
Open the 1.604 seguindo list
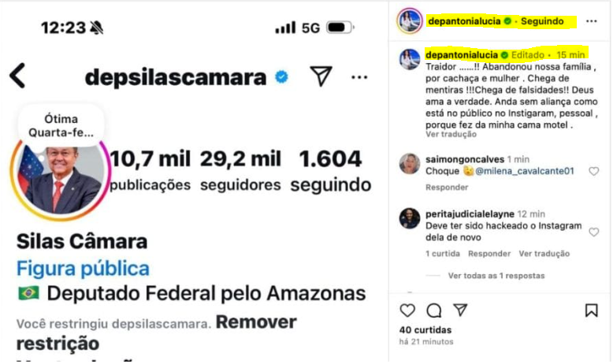pos(331,170)
